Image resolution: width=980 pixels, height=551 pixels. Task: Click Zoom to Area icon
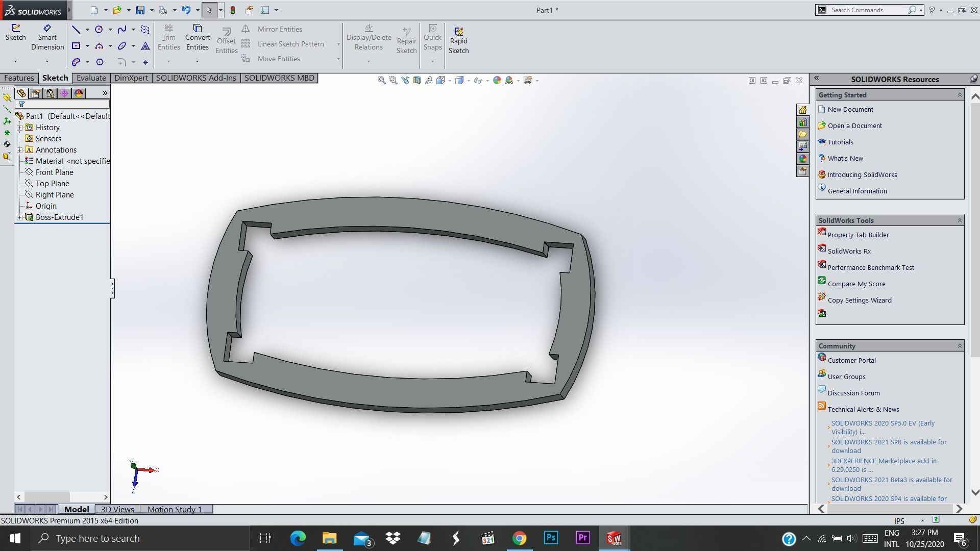(393, 80)
